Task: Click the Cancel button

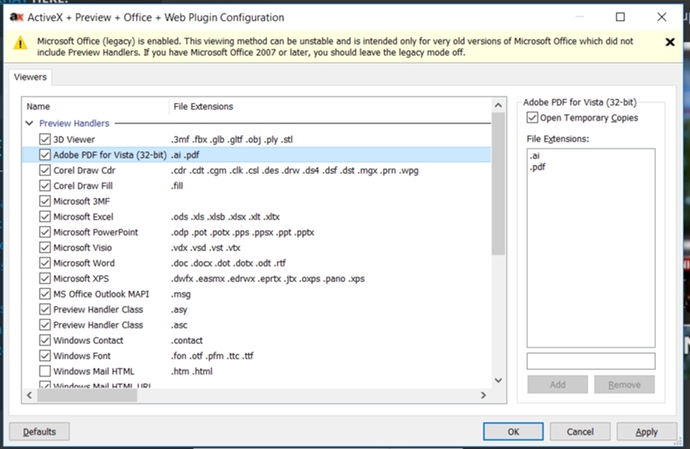Action: (580, 432)
